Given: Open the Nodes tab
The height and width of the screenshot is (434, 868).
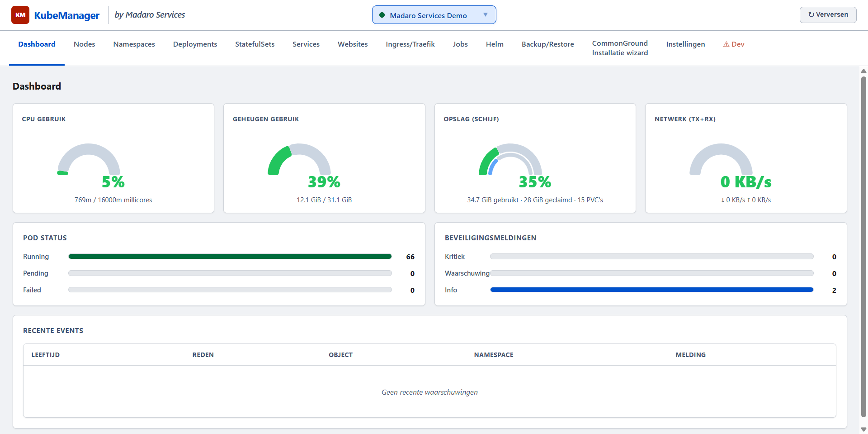Looking at the screenshot, I should 85,44.
